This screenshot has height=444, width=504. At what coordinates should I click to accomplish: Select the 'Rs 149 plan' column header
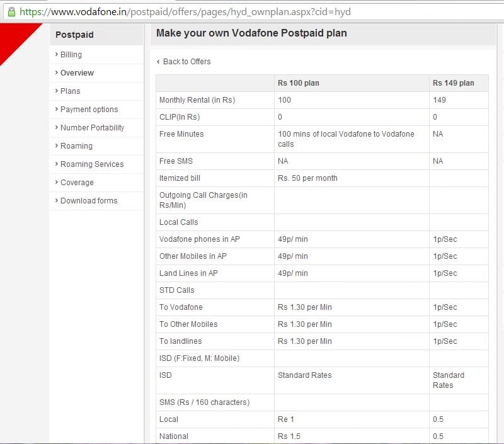[454, 83]
